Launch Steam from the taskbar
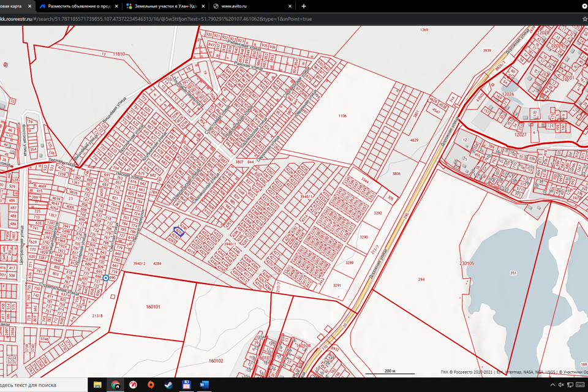 (168, 385)
